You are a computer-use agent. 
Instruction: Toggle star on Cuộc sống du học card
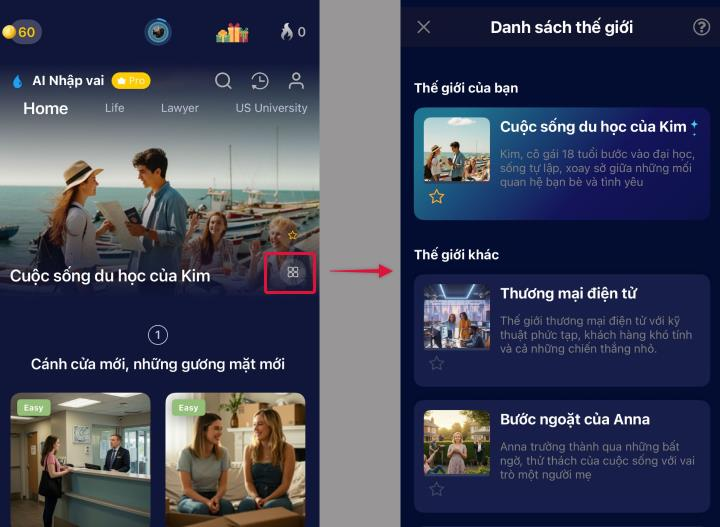[x=436, y=197]
